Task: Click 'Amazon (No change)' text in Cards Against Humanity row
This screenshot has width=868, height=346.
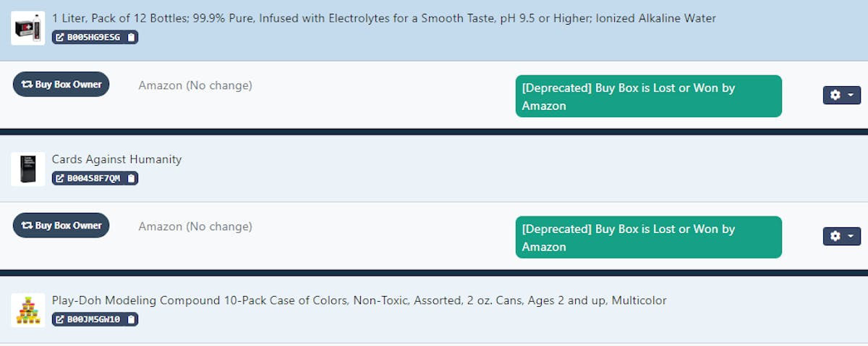Action: click(195, 227)
